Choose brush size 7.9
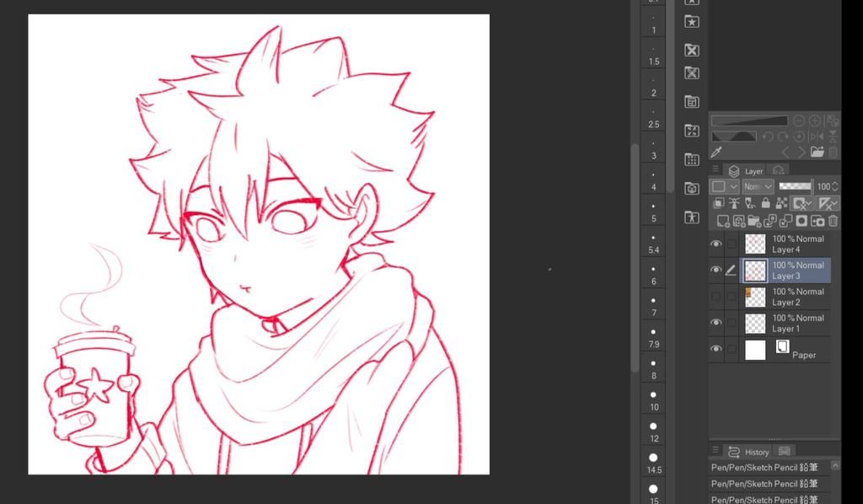 point(653,338)
